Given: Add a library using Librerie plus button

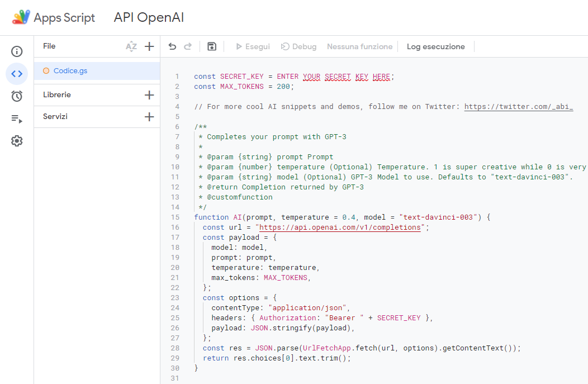Looking at the screenshot, I should [x=149, y=95].
